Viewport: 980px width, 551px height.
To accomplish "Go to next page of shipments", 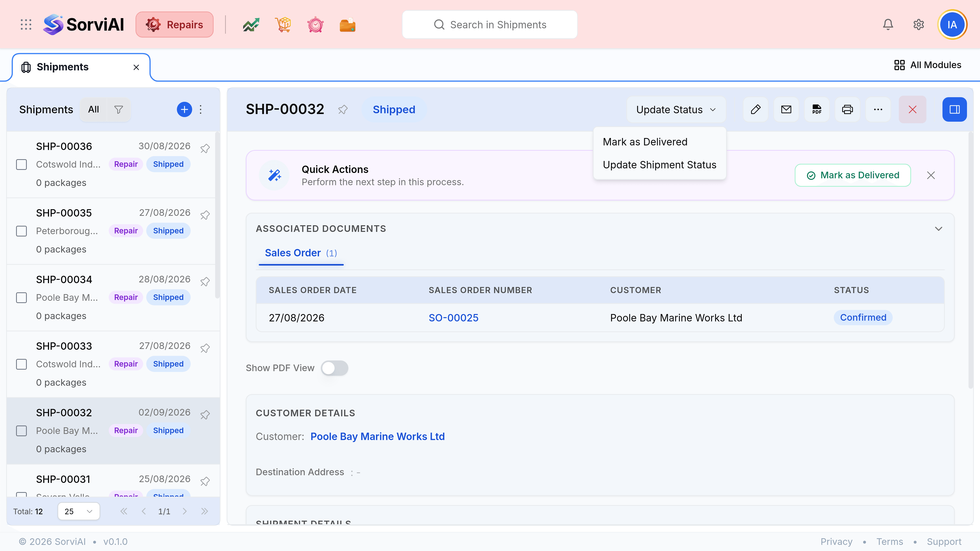I will coord(185,511).
